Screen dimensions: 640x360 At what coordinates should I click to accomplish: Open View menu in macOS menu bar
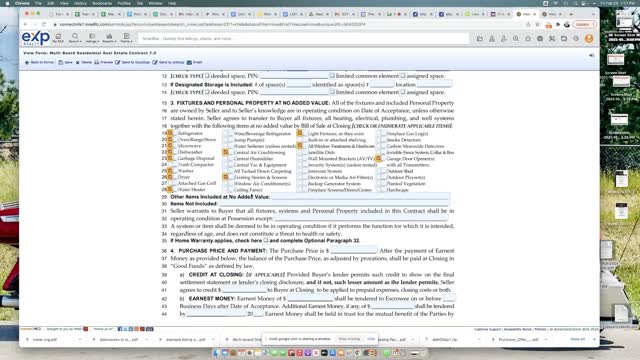pos(64,3)
